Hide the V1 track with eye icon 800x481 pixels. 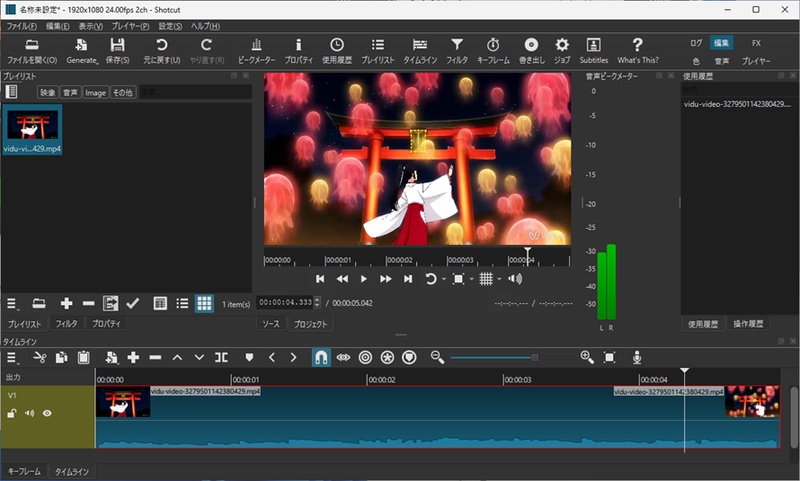click(x=47, y=413)
